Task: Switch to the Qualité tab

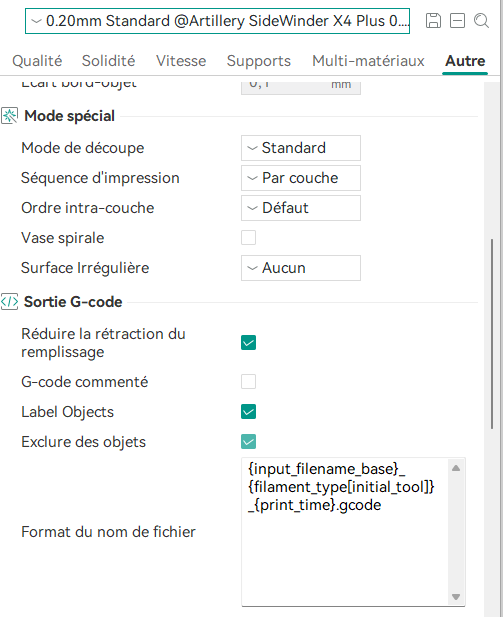Action: (x=37, y=61)
